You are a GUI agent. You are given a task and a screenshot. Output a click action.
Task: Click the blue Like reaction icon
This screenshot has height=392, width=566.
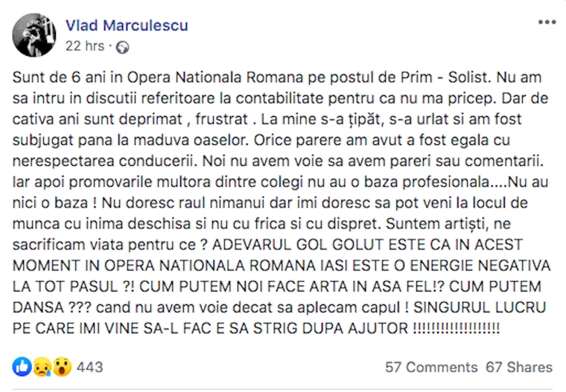point(22,367)
